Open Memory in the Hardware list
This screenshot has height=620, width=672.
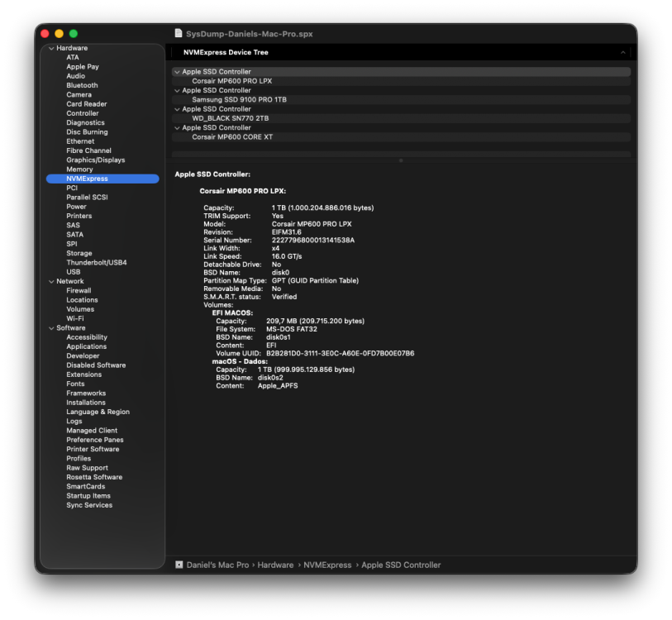tap(79, 169)
